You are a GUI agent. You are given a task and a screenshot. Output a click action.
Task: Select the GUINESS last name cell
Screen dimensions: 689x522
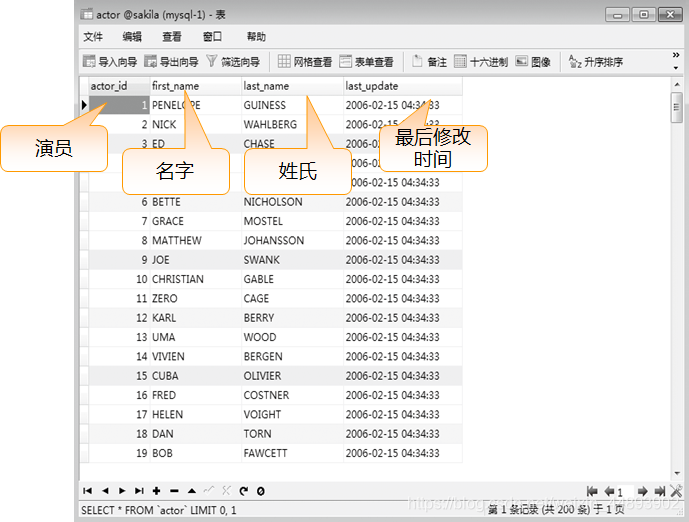292,105
